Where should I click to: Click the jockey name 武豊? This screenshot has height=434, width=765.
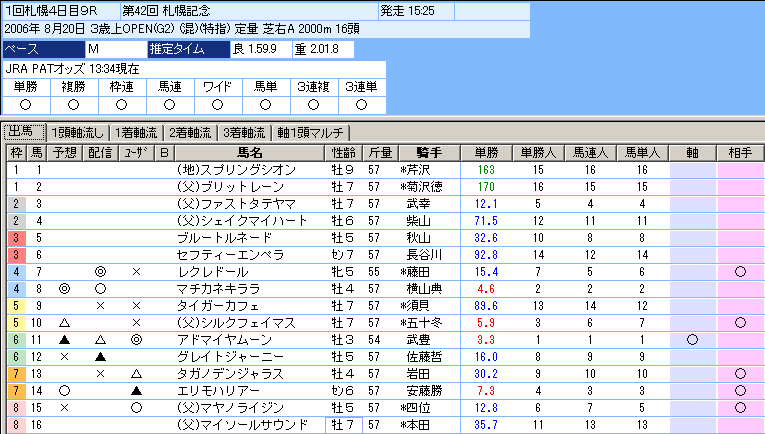(418, 340)
